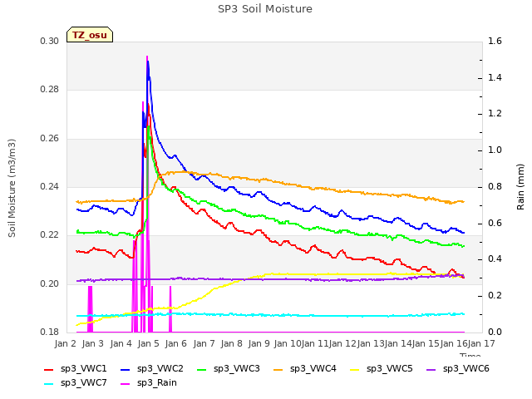Image resolution: width=532 pixels, height=399 pixels.
Task: Click the Soil Moisture (m3/m3) axis label
Action: (x=12, y=188)
